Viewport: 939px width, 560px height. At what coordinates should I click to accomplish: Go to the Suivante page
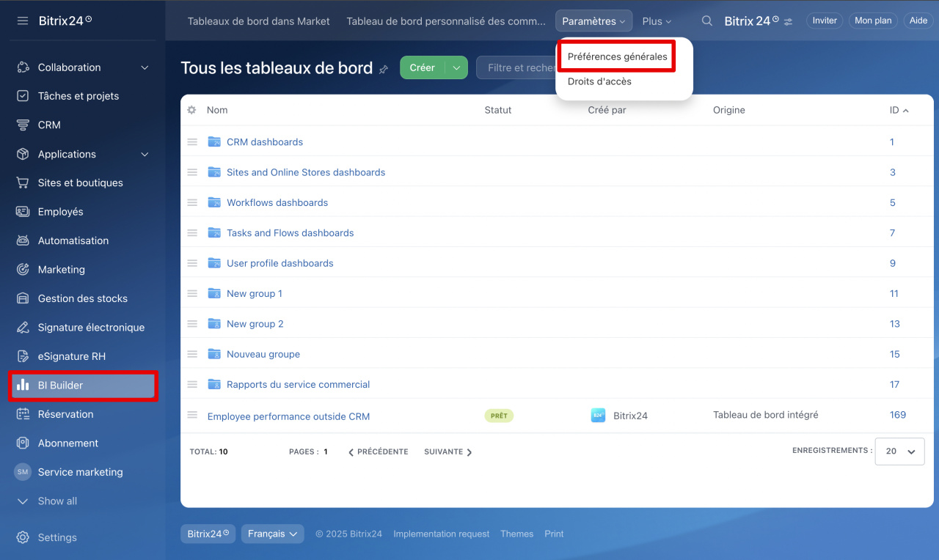point(448,452)
